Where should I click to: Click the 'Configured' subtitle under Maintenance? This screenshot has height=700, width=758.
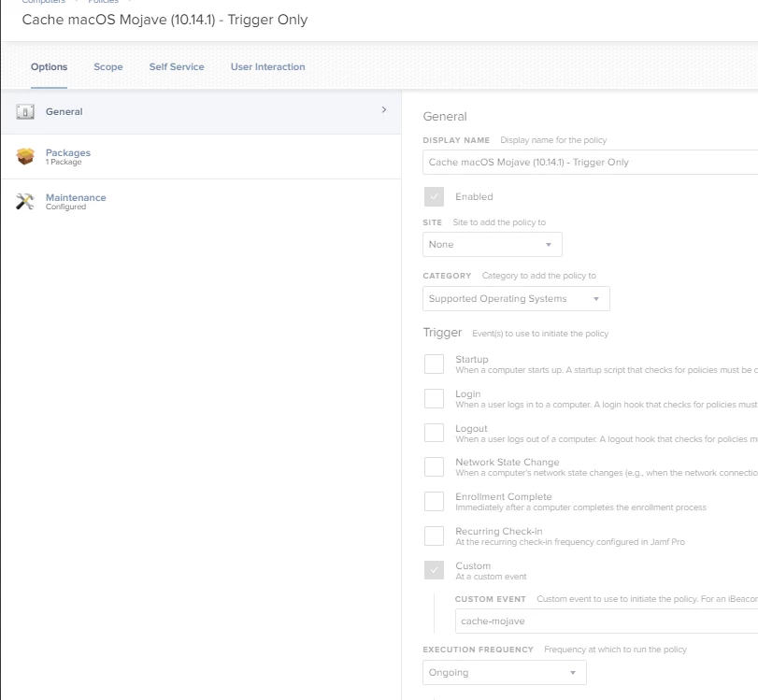click(x=65, y=207)
